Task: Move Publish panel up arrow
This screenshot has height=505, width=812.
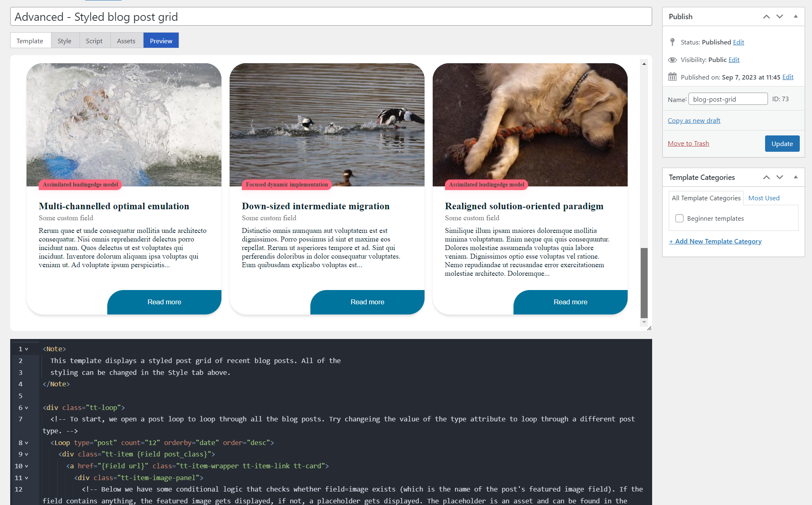Action: click(x=766, y=17)
